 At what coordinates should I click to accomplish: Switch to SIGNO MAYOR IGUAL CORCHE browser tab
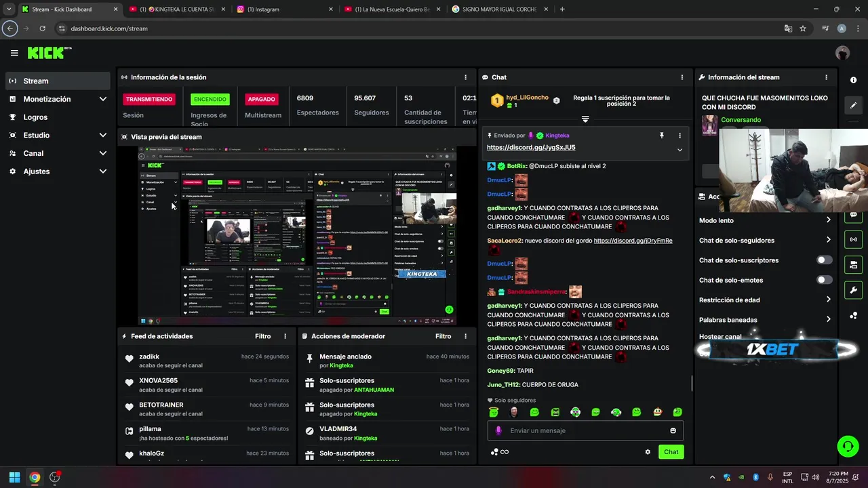[x=498, y=9]
